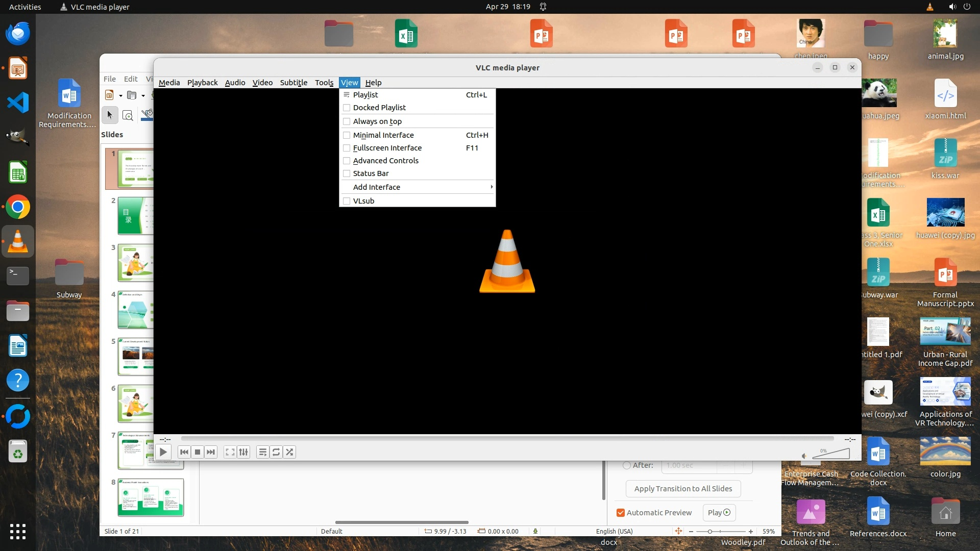This screenshot has height=551, width=980.
Task: Click Apply Transition to All Slides
Action: [x=683, y=489]
